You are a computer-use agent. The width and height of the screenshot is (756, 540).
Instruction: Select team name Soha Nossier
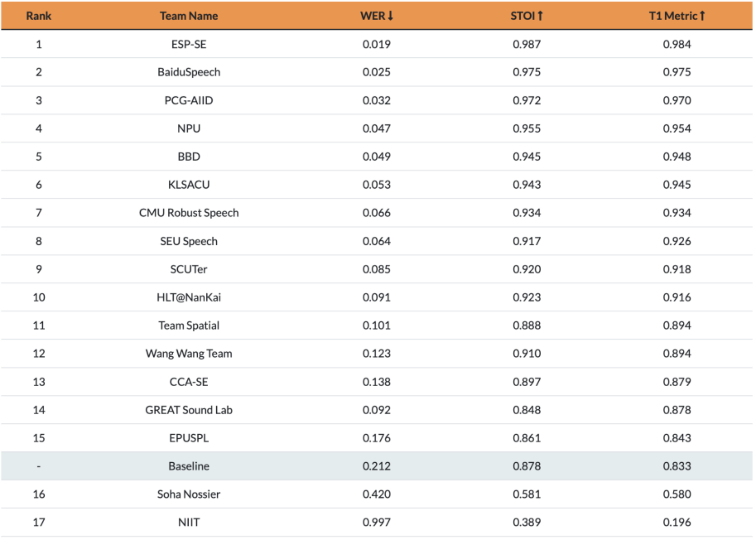(x=189, y=494)
